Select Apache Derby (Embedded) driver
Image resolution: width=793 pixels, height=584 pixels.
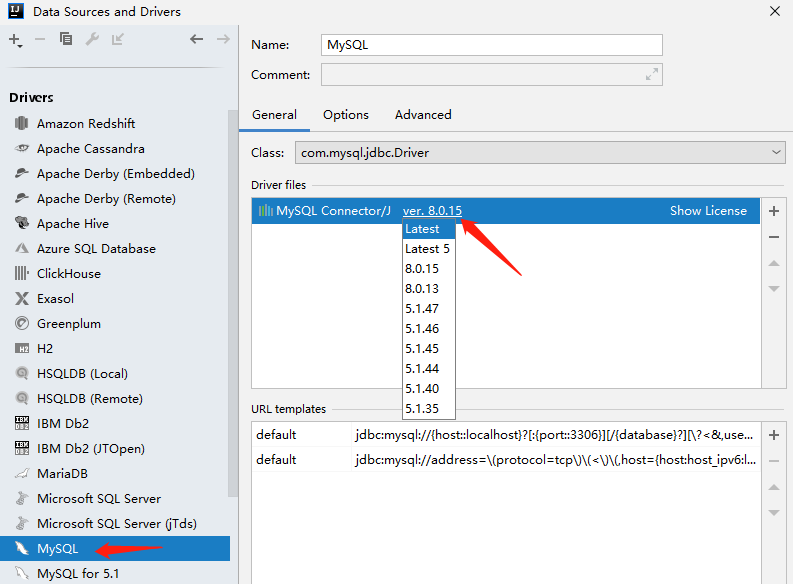115,173
